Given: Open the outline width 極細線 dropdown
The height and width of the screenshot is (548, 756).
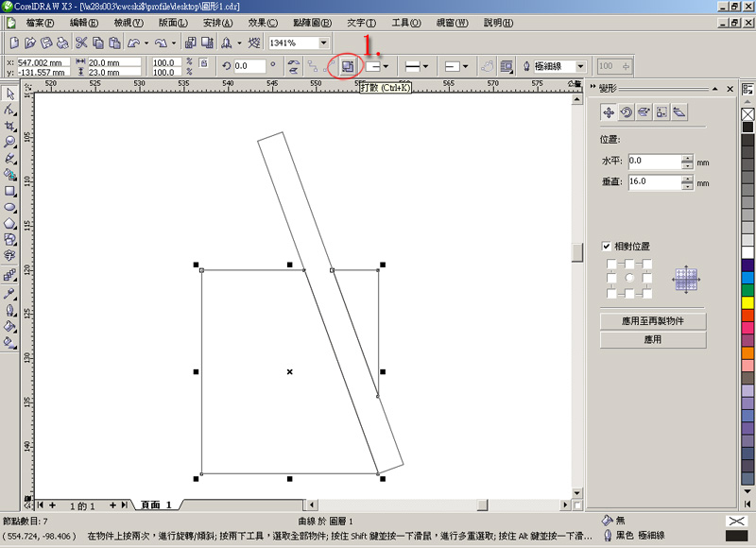Looking at the screenshot, I should [580, 66].
